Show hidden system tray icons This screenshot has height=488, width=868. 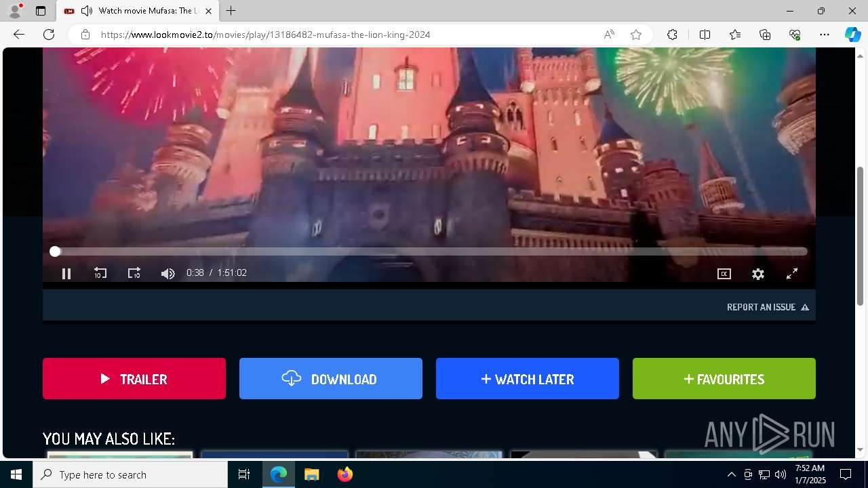click(x=731, y=474)
